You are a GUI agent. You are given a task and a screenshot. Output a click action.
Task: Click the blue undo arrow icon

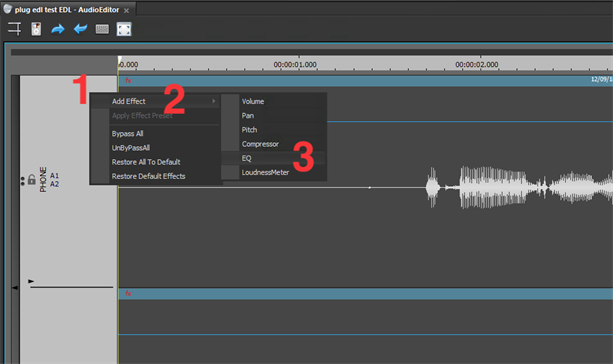pos(80,29)
